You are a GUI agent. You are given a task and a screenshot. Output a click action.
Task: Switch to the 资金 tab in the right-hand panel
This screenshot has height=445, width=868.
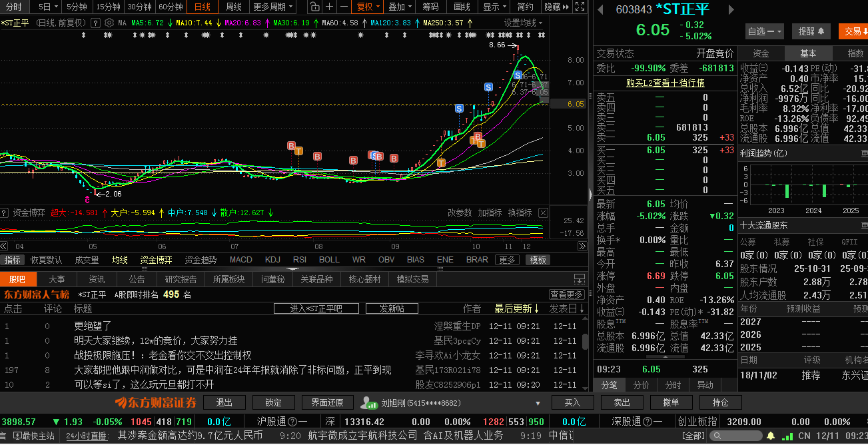[761, 53]
